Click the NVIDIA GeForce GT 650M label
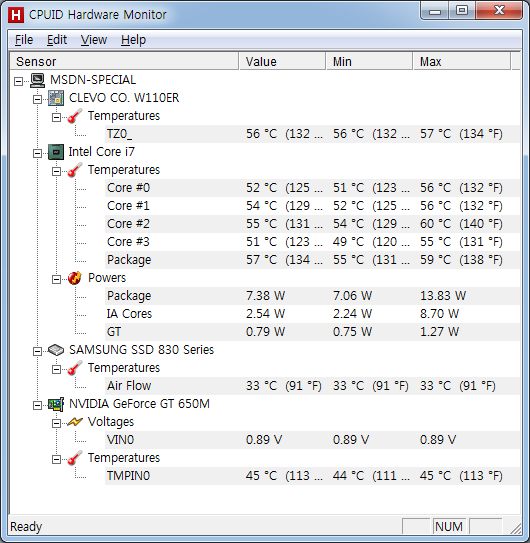The height and width of the screenshot is (543, 530). [139, 404]
